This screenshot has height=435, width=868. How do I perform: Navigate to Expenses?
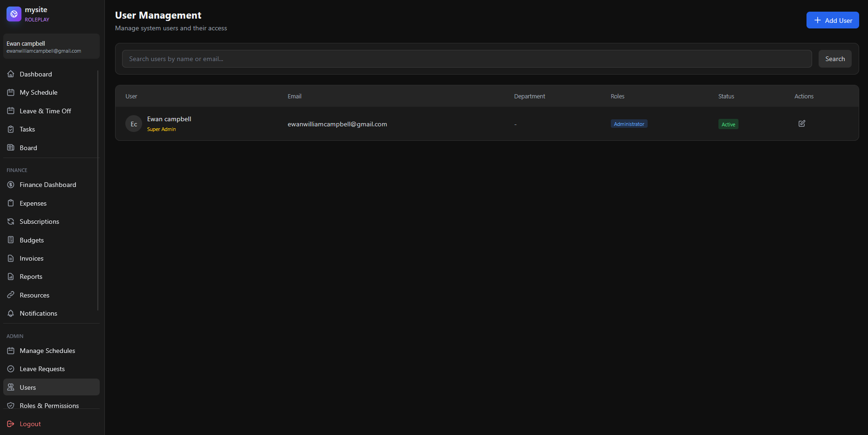(33, 203)
